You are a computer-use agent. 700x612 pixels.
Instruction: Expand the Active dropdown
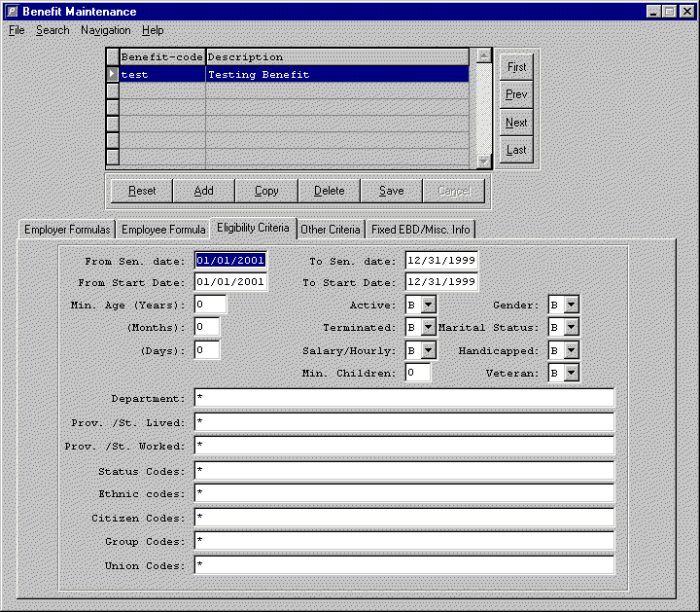429,305
